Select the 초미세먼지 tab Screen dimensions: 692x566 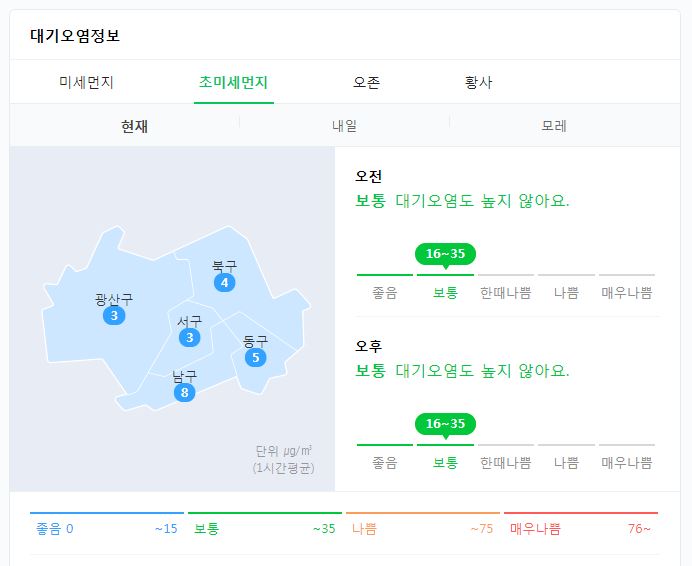[233, 83]
